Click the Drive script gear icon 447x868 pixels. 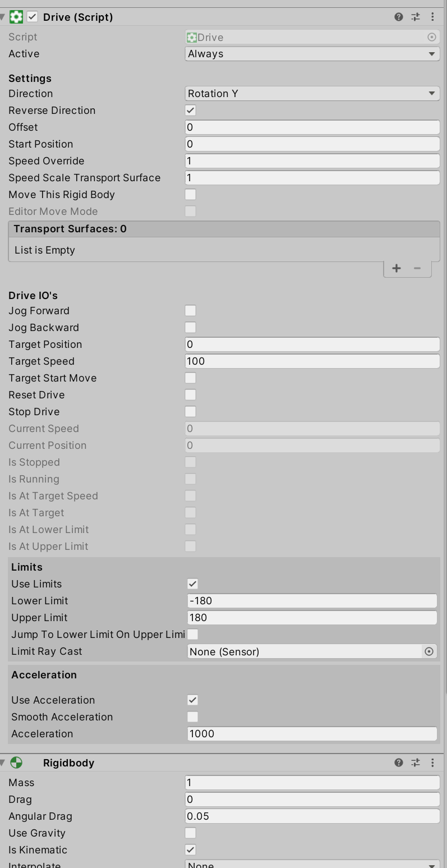(x=16, y=17)
